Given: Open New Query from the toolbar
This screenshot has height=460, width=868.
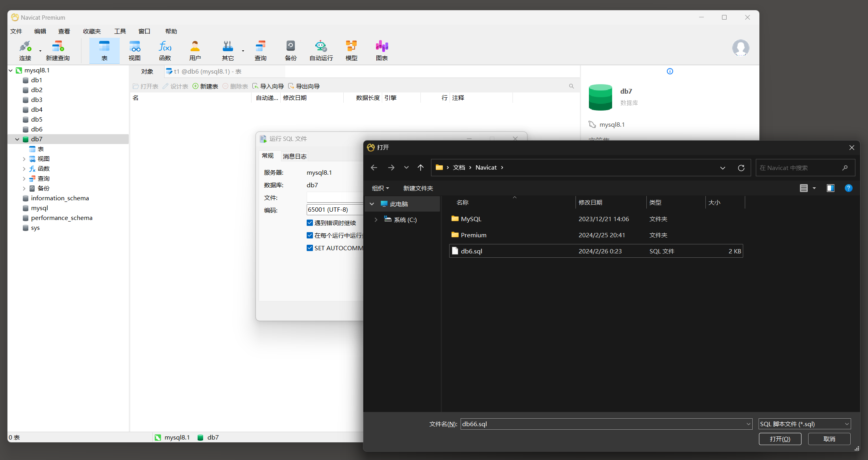Looking at the screenshot, I should point(58,50).
